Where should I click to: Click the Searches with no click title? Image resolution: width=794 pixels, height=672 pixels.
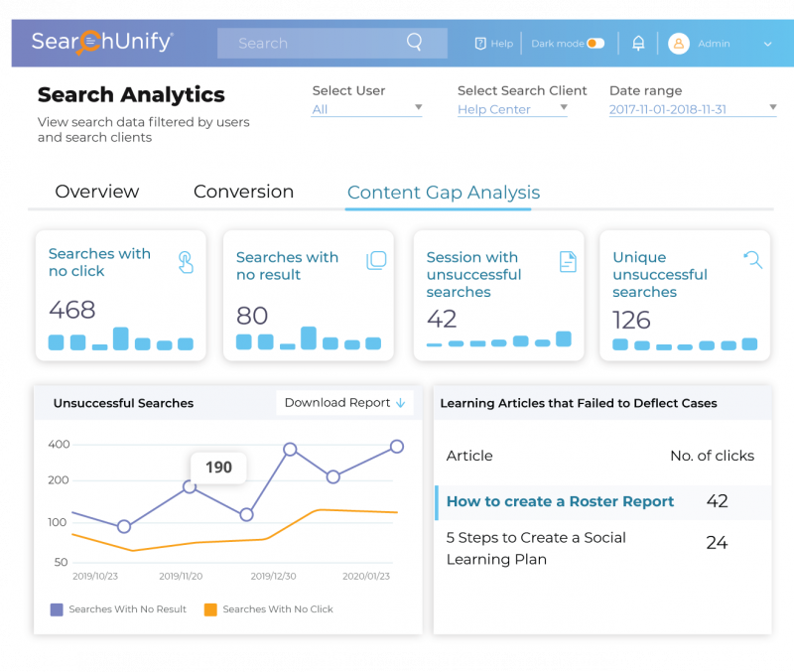point(99,262)
